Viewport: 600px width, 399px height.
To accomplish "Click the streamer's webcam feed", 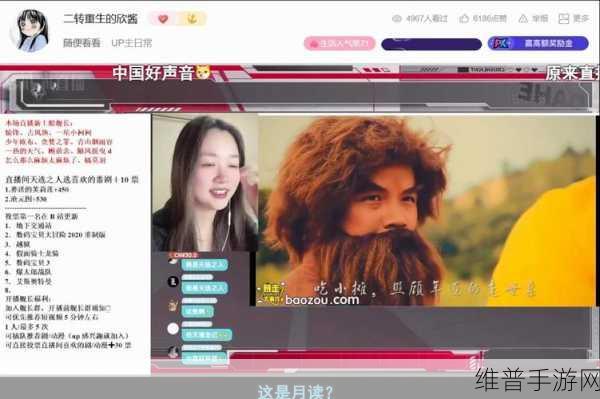I will tap(205, 183).
